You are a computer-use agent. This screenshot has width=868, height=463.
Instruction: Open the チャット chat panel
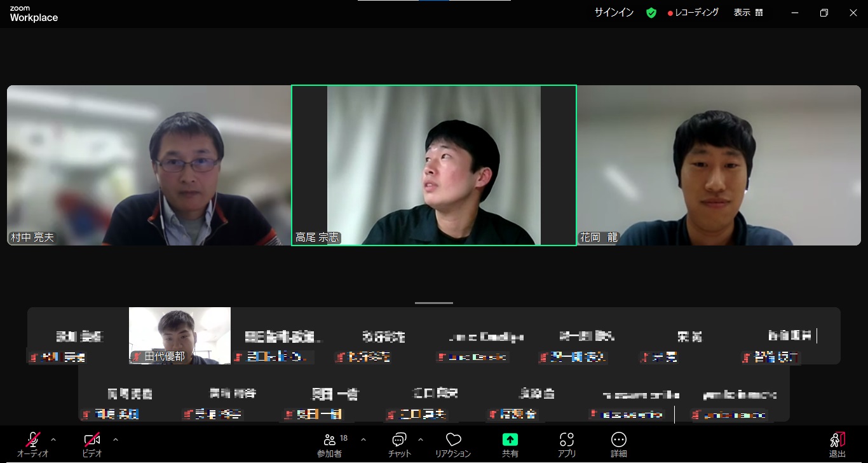[399, 440]
